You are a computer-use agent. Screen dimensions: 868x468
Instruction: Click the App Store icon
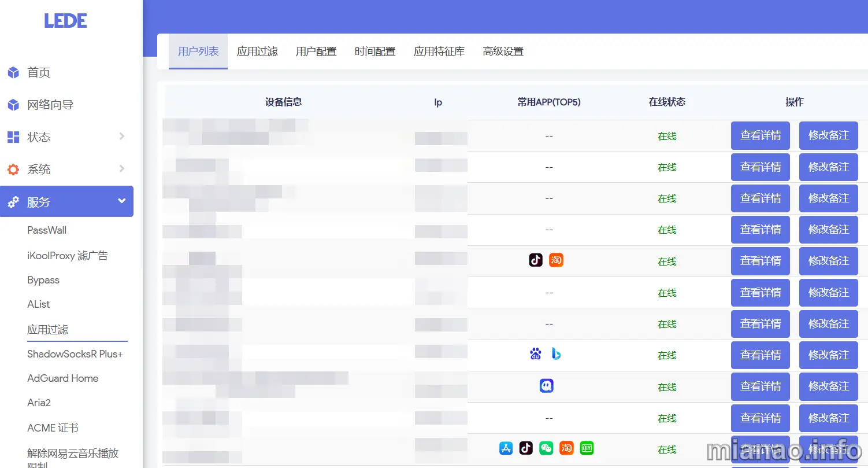pos(506,448)
